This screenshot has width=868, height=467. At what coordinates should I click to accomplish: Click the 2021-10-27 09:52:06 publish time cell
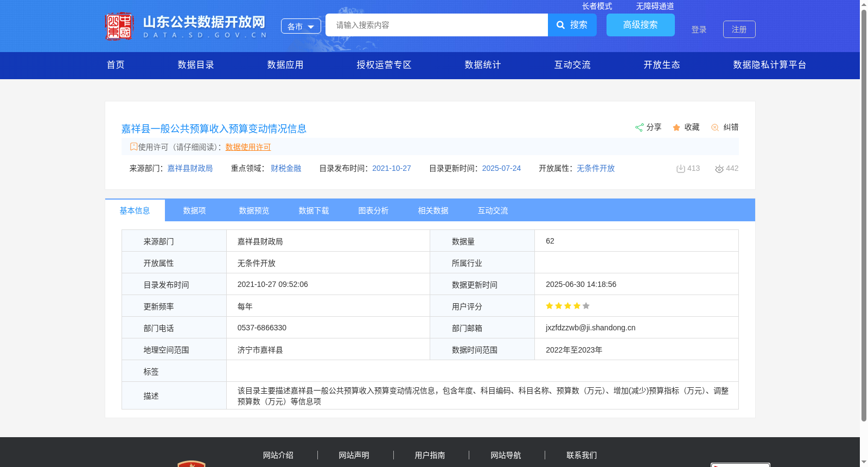(328, 284)
